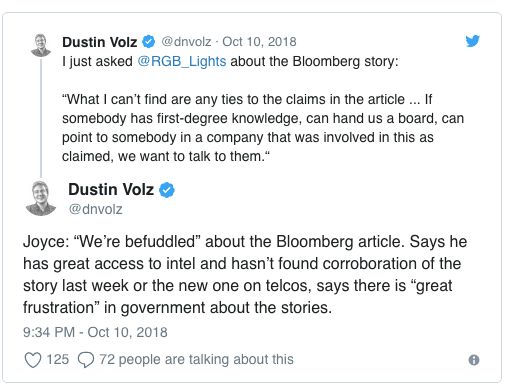Open small Dustin Volz avatar at top
The width and height of the screenshot is (514, 392).
[x=41, y=45]
